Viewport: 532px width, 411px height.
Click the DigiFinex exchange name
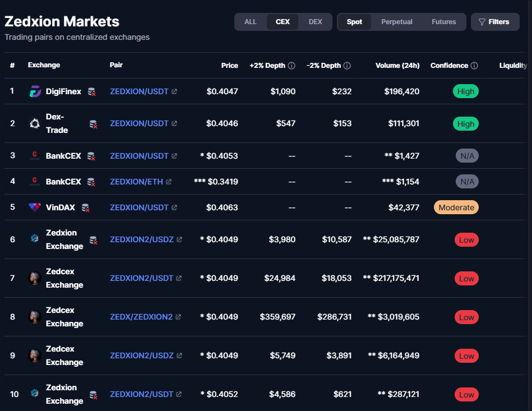point(63,91)
